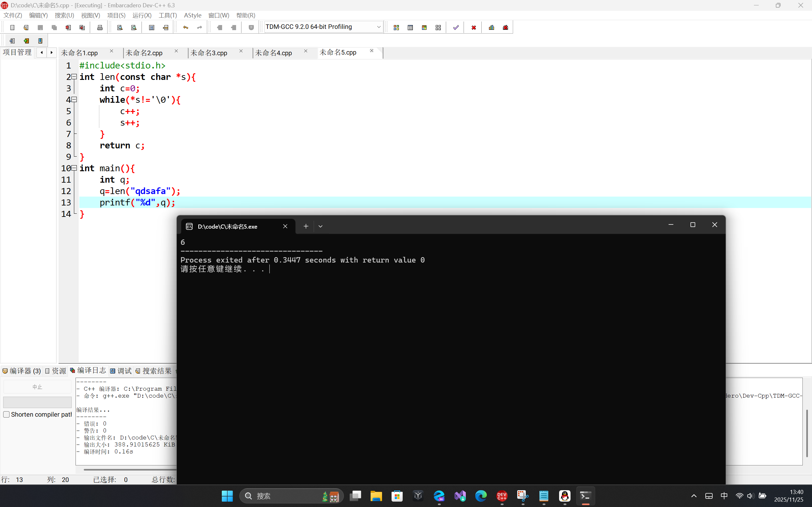Click the syntax check checkmark icon
This screenshot has width=812, height=507.
click(x=456, y=28)
